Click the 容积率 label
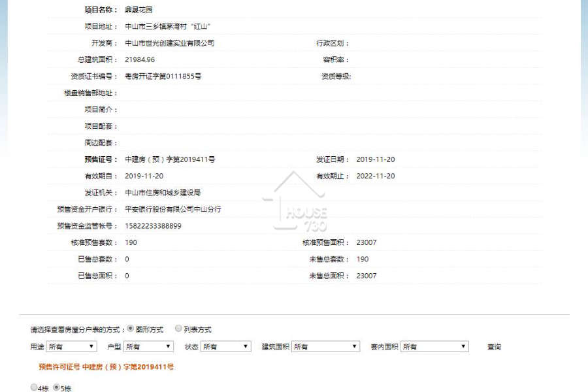This screenshot has height=392, width=588. point(336,59)
